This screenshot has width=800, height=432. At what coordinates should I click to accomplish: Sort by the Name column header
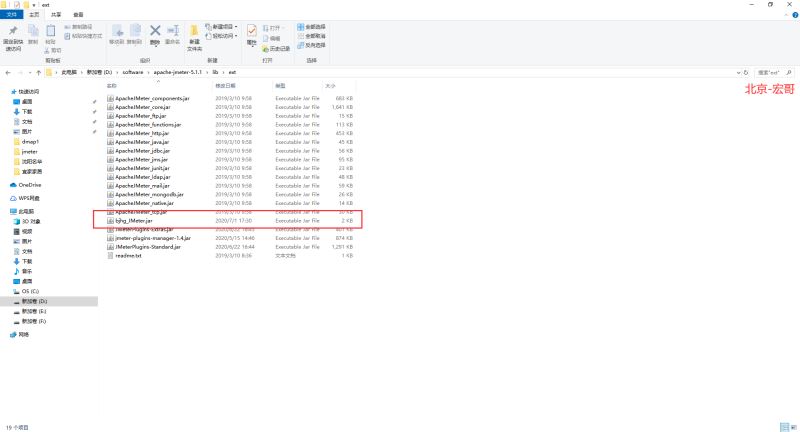(112, 86)
